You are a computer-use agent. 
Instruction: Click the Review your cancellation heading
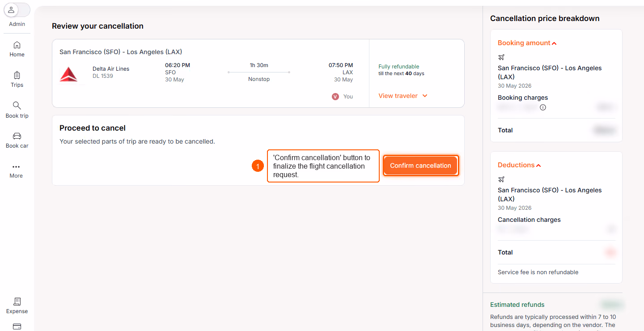[x=97, y=26]
